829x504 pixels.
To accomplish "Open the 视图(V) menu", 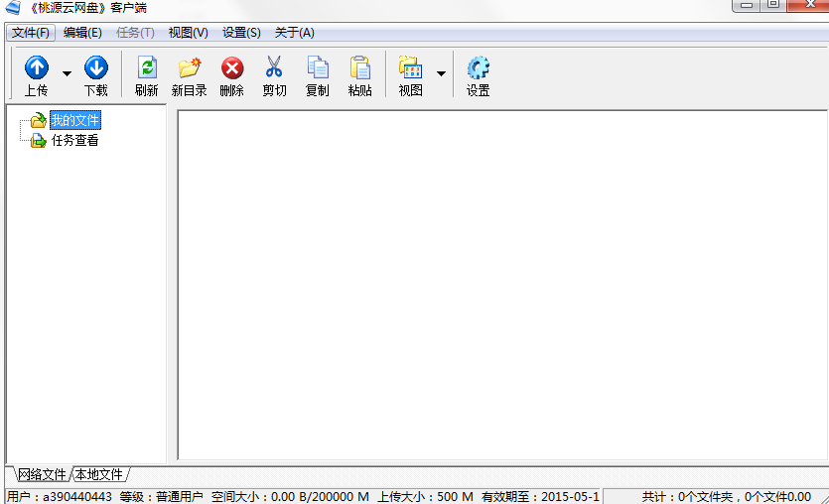I will [189, 33].
